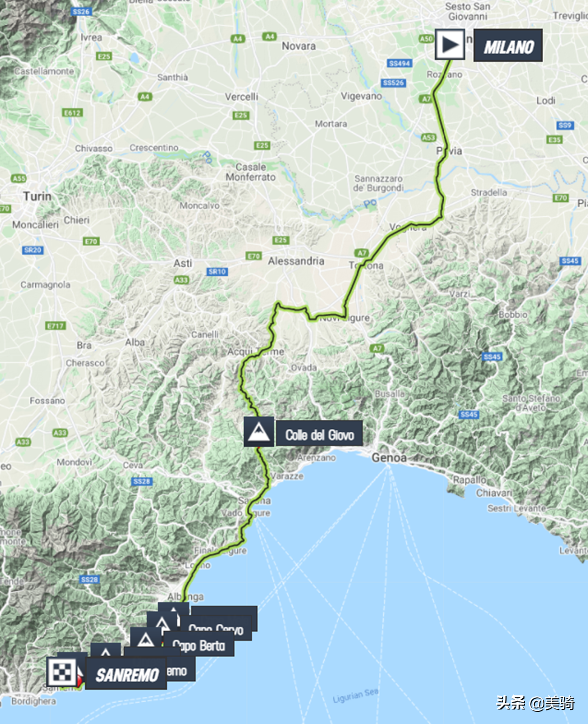The width and height of the screenshot is (588, 724).
Task: Click the SS526 road shield marker
Action: (393, 83)
